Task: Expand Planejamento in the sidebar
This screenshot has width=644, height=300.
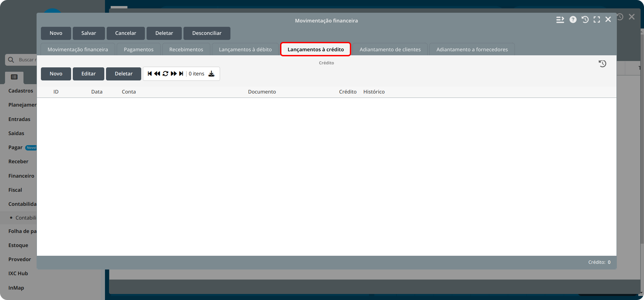Action: [x=22, y=105]
